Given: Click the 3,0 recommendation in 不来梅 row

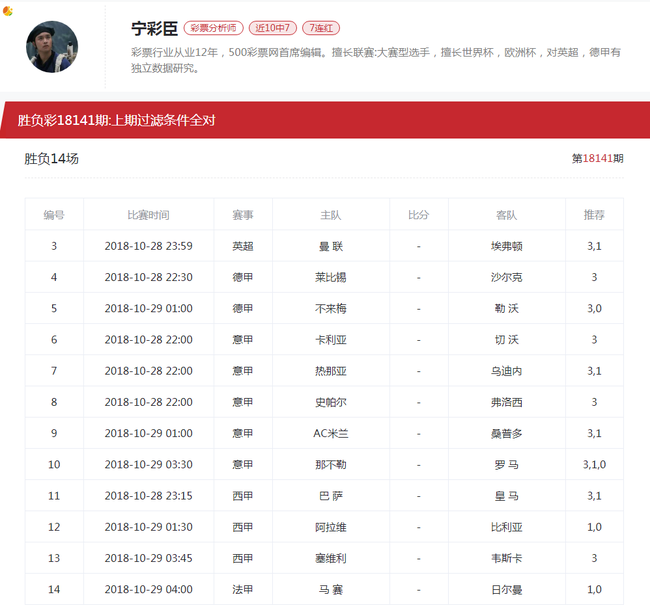Looking at the screenshot, I should [594, 308].
